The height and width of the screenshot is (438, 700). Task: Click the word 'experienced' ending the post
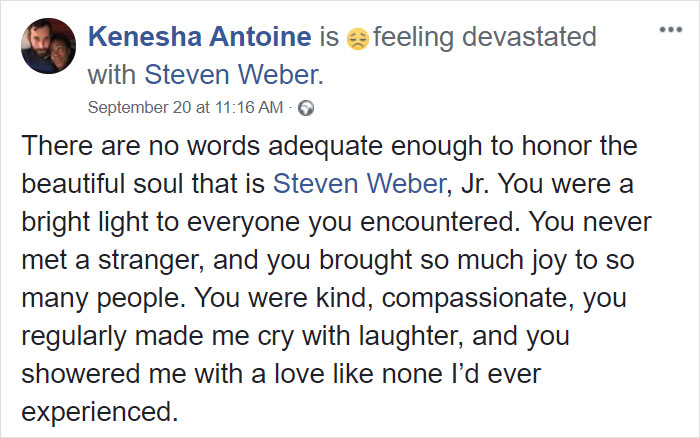coord(97,413)
